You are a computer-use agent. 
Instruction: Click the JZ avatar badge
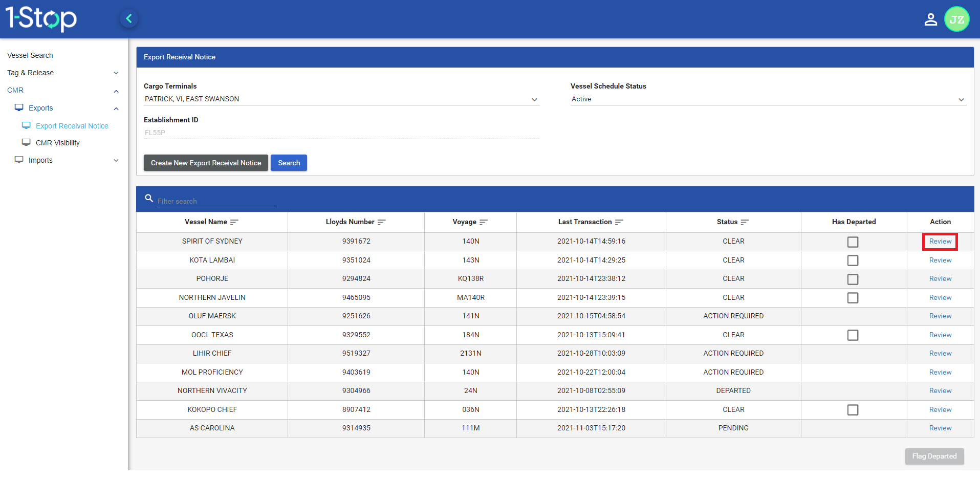point(956,19)
